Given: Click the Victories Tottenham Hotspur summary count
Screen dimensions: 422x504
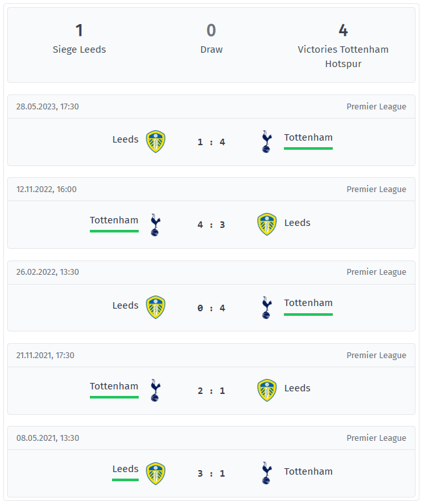Looking at the screenshot, I should (x=343, y=31).
